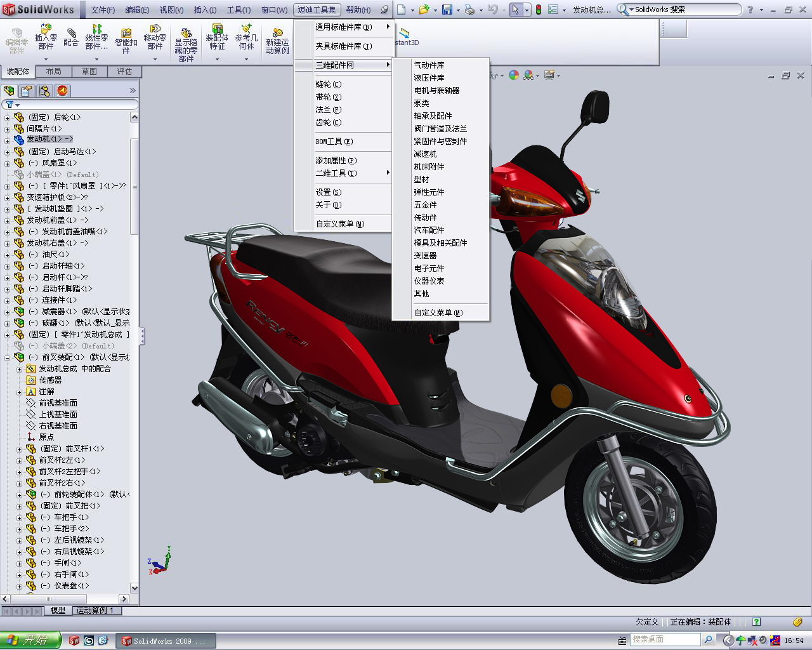The width and height of the screenshot is (812, 650).
Task: Create a New Motion Study (新建运动算例)
Action: coord(276,38)
